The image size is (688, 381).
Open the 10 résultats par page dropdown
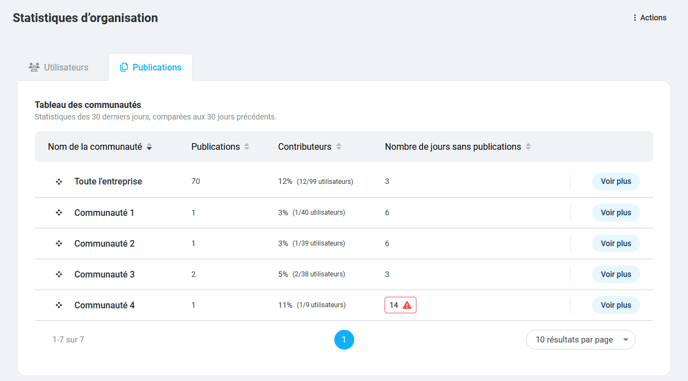[x=580, y=340]
